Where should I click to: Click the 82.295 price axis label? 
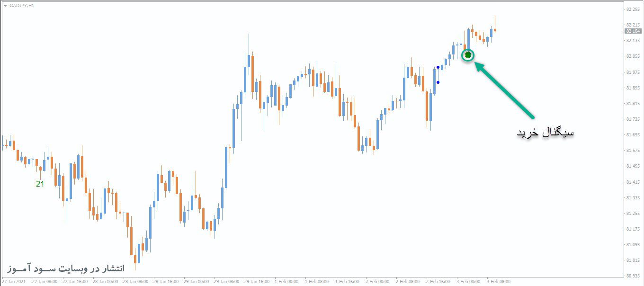coord(633,9)
